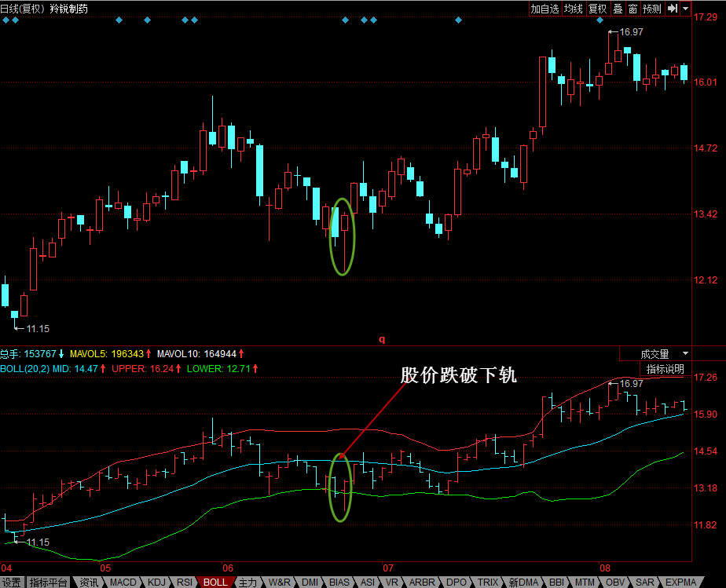Expand the 成交量 indicator dropdown

[685, 354]
